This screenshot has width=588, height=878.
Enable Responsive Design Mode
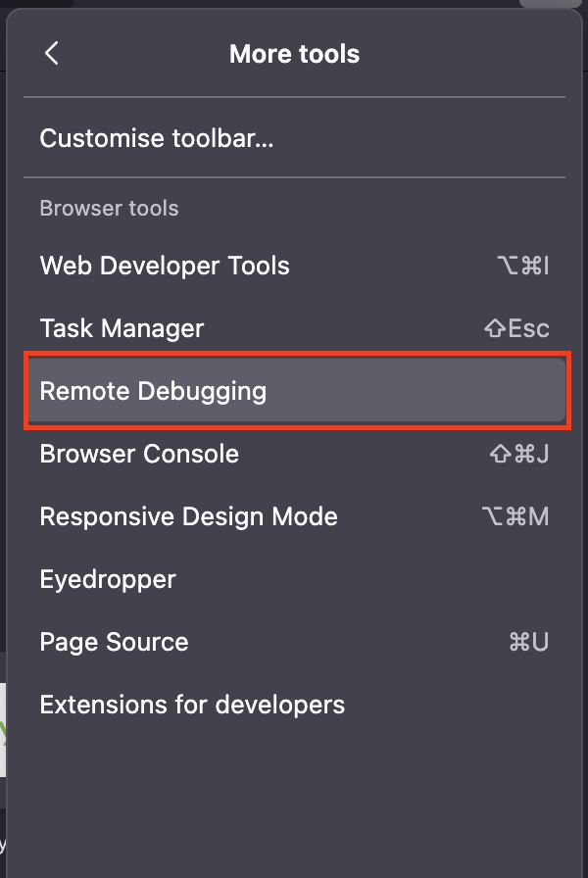(x=188, y=516)
